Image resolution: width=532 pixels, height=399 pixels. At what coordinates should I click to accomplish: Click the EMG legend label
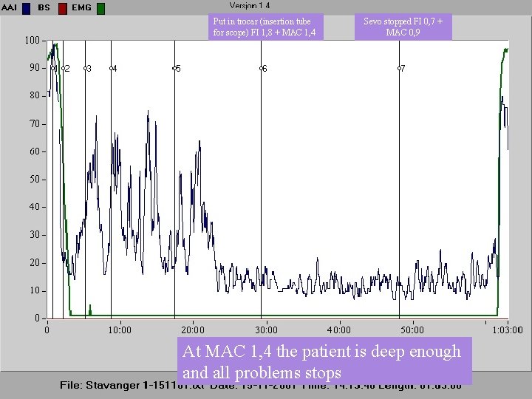pyautogui.click(x=81, y=7)
